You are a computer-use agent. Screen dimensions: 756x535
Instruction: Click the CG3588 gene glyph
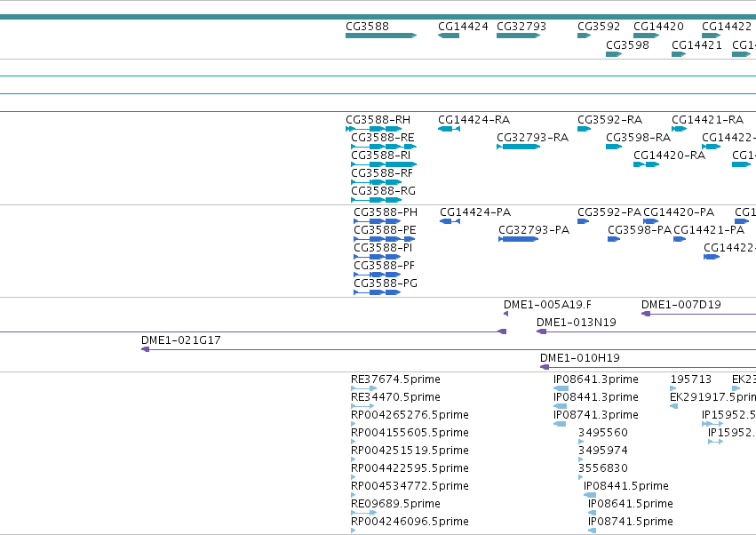(381, 36)
